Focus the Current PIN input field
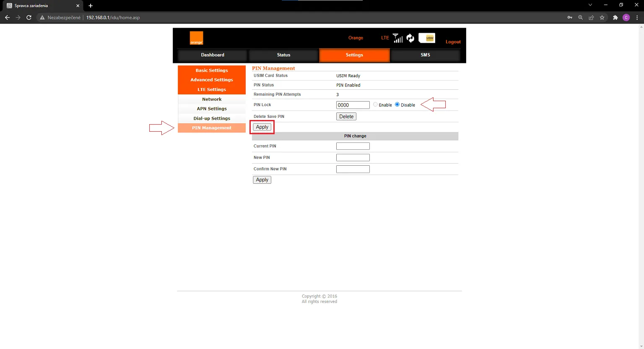The height and width of the screenshot is (349, 644). tap(353, 146)
